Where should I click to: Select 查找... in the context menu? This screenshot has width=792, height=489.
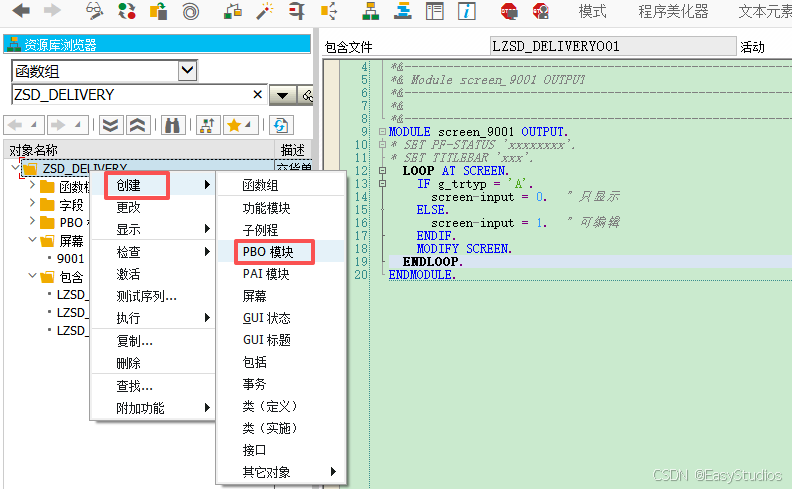[x=153, y=386]
